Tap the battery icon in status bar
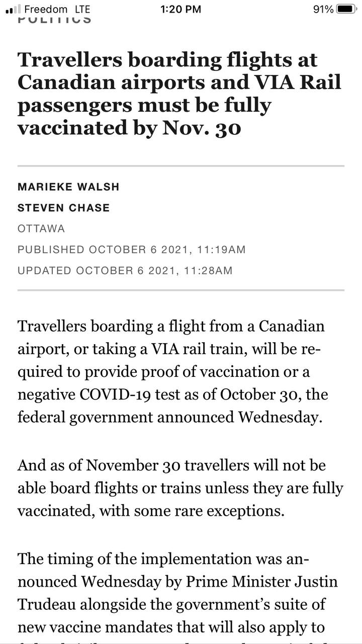The width and height of the screenshot is (362, 644). point(346,9)
